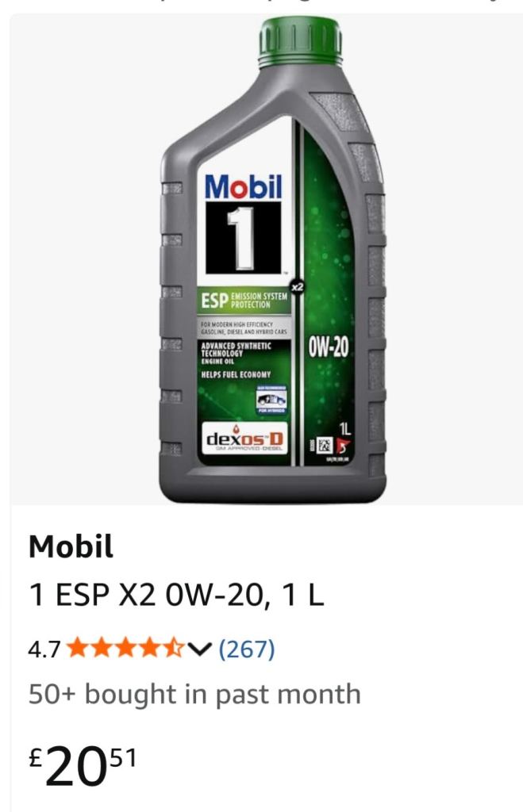Expand the rating breakdown chevron

coord(199,649)
